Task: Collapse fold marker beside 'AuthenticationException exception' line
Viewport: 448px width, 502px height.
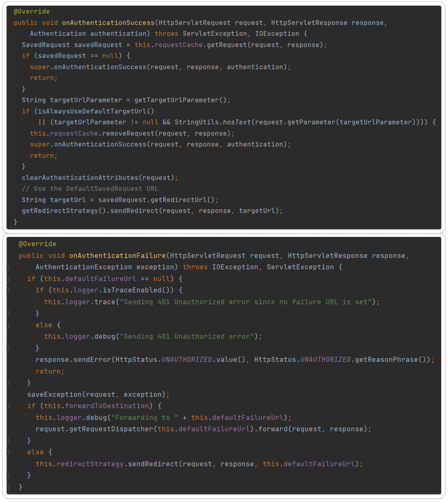Action: pyautogui.click(x=8, y=267)
